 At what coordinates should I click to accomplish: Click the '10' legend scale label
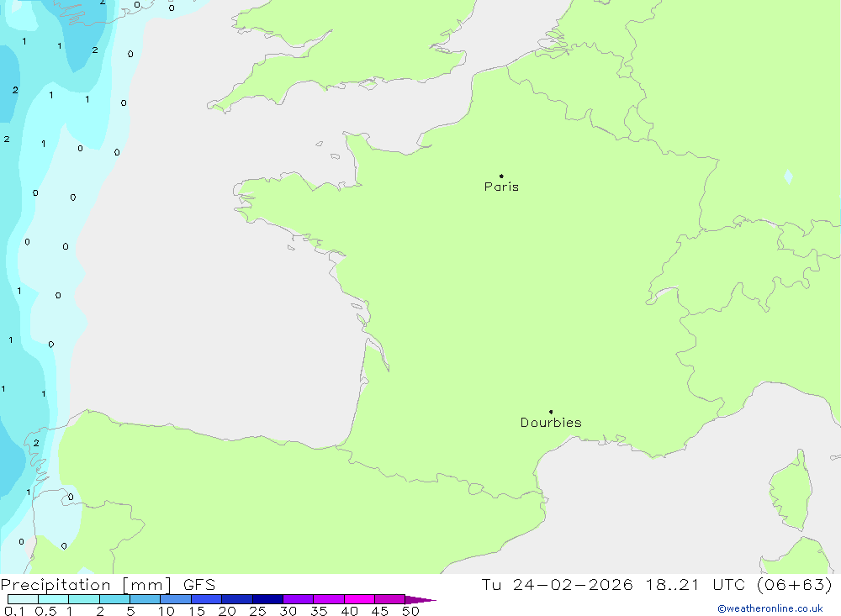(x=167, y=611)
